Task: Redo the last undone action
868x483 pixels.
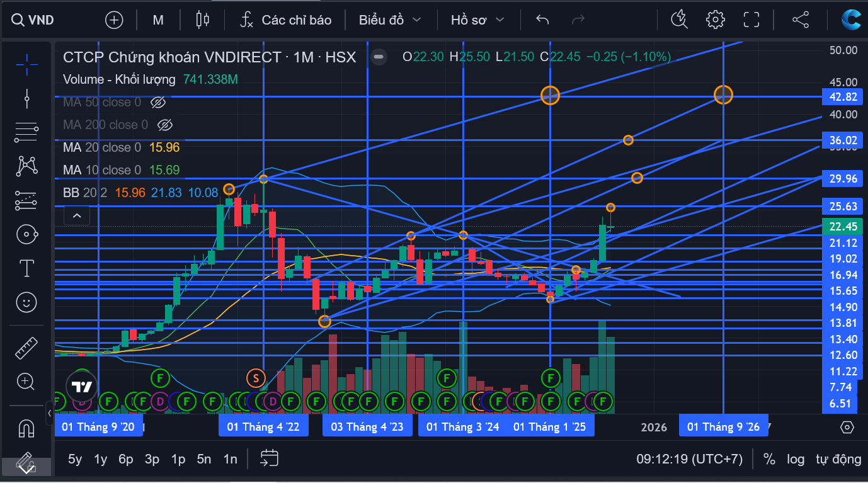Action: point(578,20)
